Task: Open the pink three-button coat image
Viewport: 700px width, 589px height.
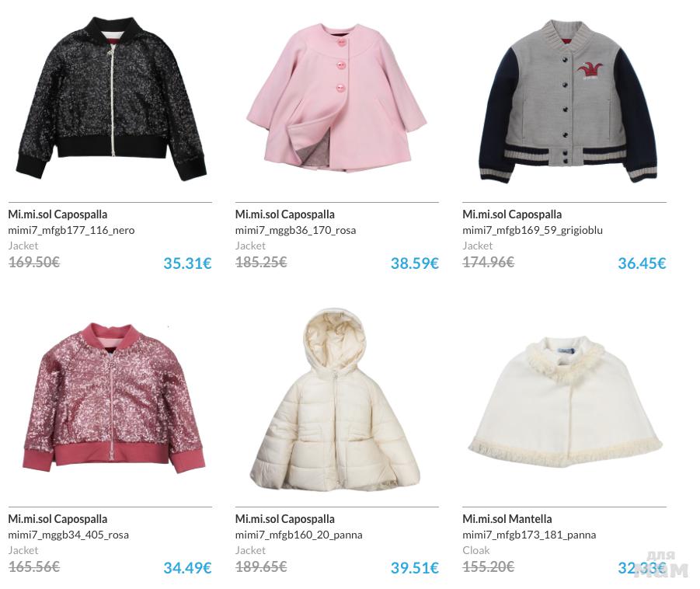Action: pos(337,98)
